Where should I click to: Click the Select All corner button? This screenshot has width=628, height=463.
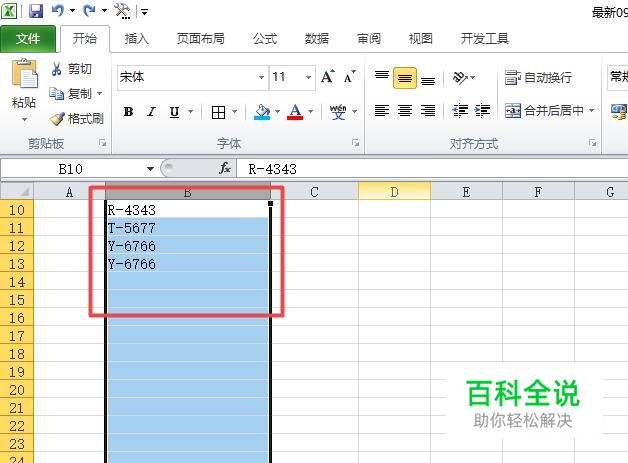17,191
